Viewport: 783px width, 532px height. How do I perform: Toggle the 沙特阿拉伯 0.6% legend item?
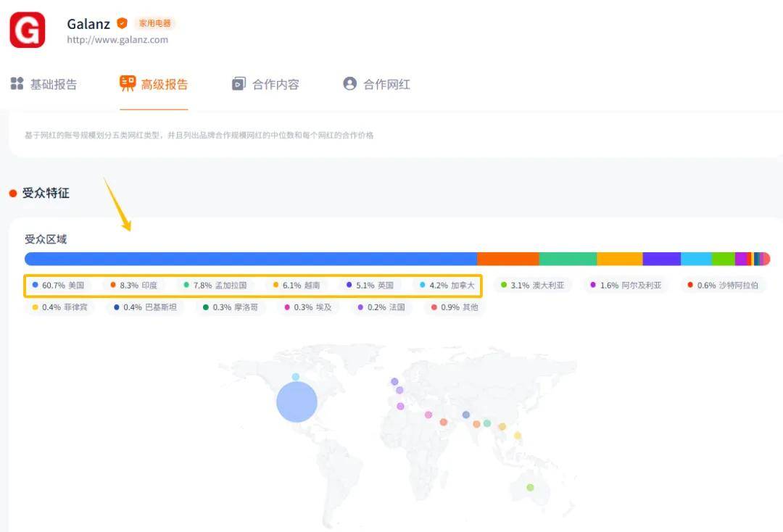[723, 286]
